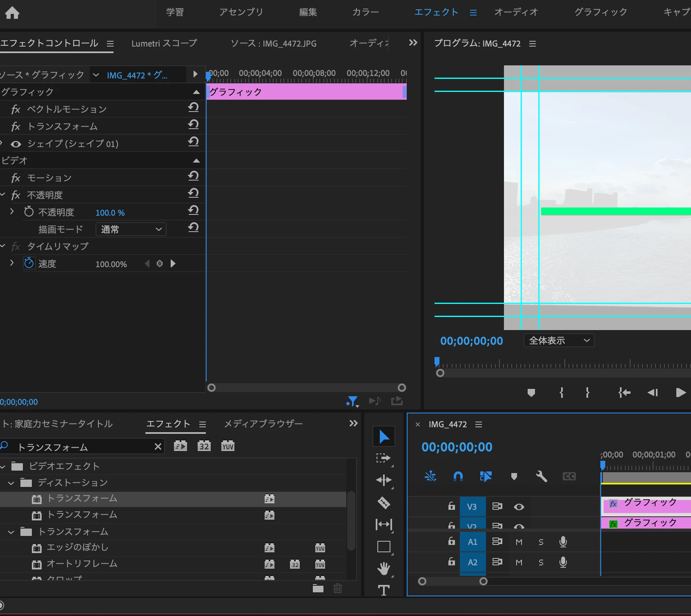Select エッジのぼかし effect

(x=78, y=547)
